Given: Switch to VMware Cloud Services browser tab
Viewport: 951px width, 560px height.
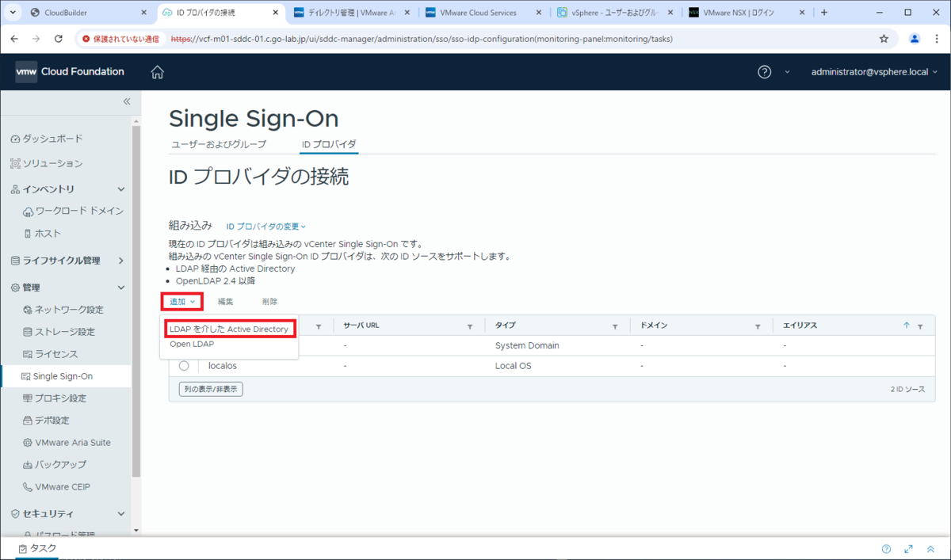Looking at the screenshot, I should [482, 13].
